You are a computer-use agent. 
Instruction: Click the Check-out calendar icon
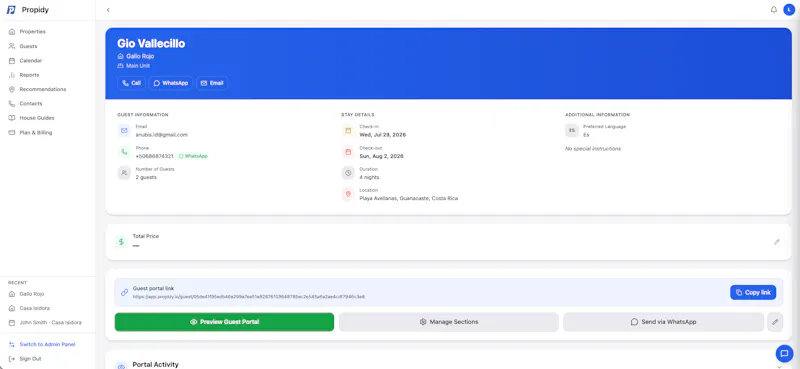[348, 152]
